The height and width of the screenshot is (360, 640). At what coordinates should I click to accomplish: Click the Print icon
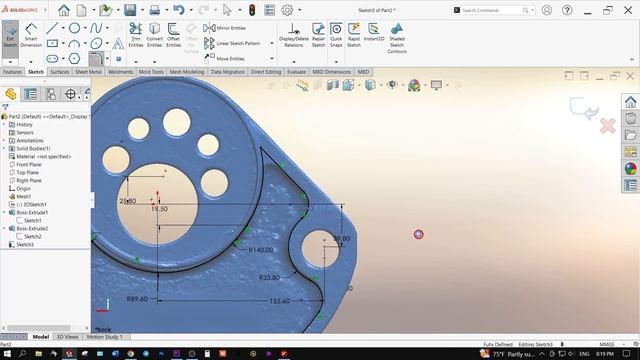click(x=155, y=10)
